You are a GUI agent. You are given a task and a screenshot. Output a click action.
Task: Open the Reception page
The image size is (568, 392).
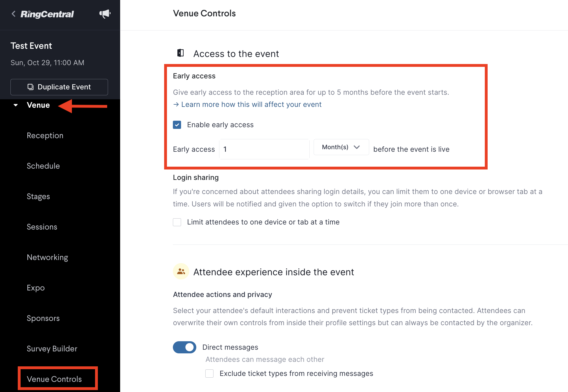click(45, 135)
